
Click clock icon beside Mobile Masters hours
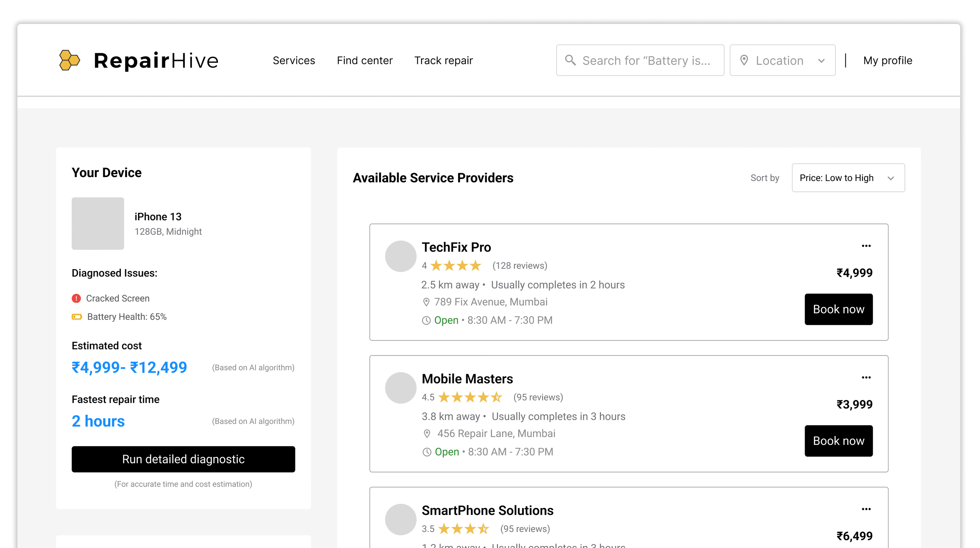(x=427, y=452)
